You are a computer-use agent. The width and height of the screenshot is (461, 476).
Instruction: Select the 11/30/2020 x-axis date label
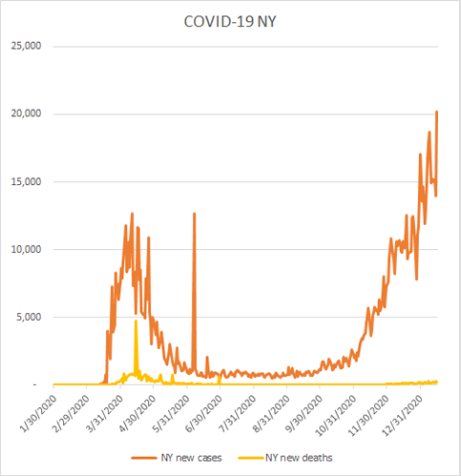(x=369, y=415)
